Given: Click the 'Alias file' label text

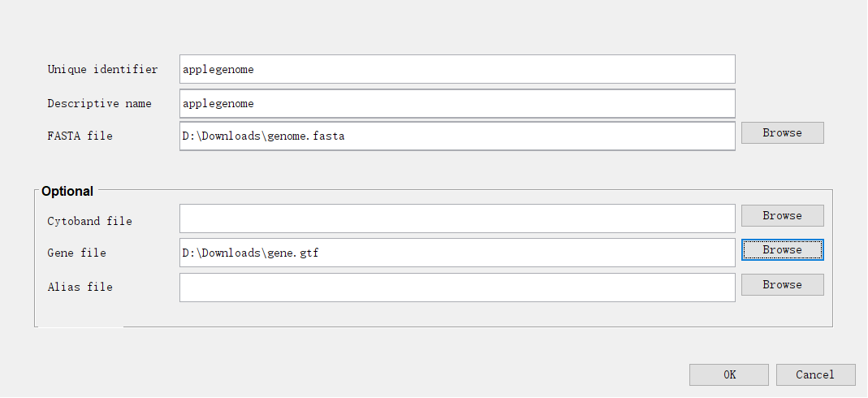Looking at the screenshot, I should coord(80,287).
